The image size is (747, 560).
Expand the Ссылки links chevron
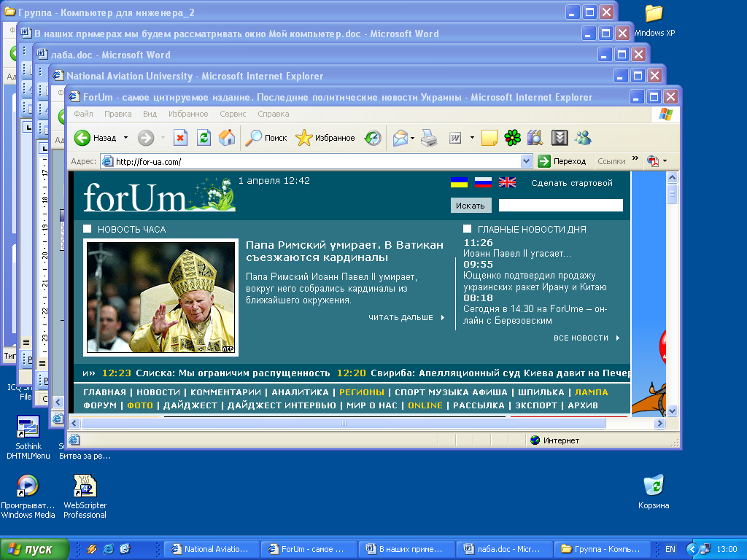(x=635, y=158)
